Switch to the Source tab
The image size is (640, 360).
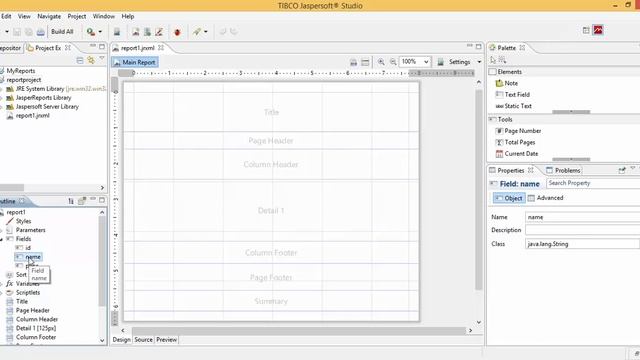click(x=143, y=340)
